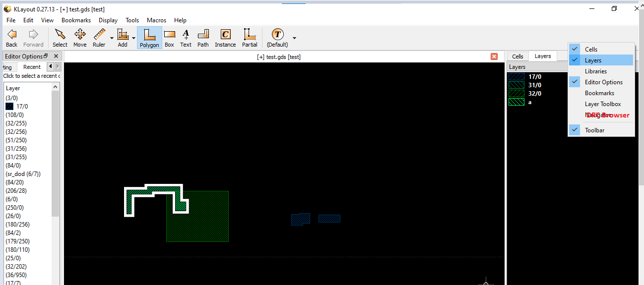Activate the Ruler measurement tool
The image size is (644, 285).
pos(99,38)
